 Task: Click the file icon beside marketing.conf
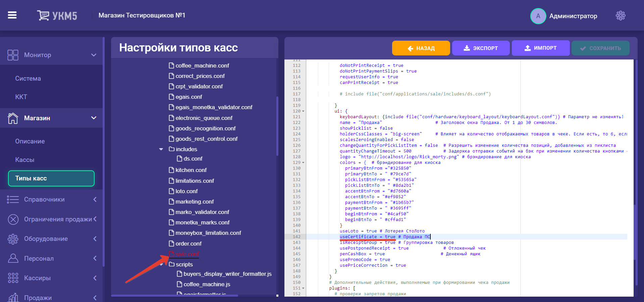[x=171, y=202]
